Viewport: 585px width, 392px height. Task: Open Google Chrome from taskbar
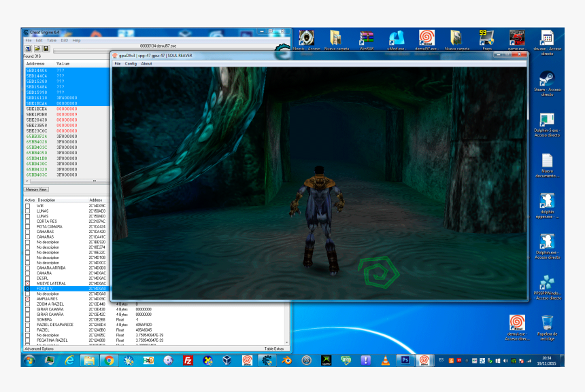109,360
